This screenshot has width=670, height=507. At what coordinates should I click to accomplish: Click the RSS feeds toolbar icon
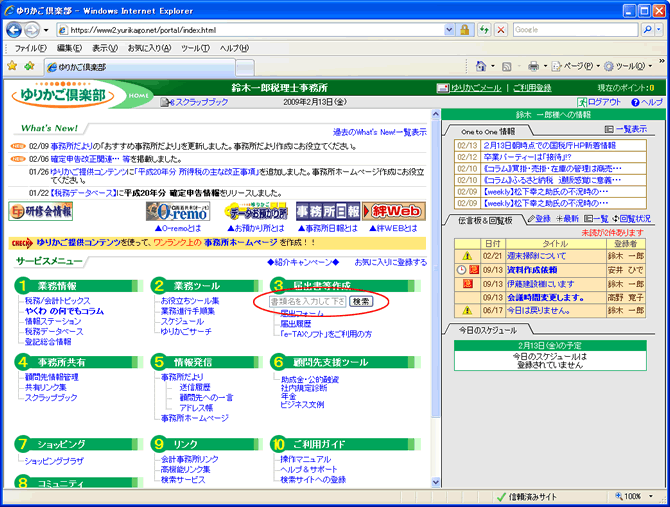pos(506,66)
